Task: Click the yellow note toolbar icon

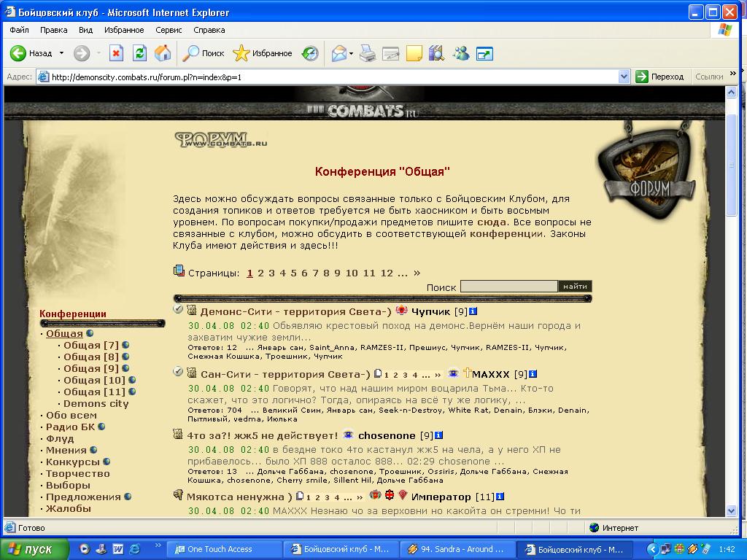Action: pyautogui.click(x=414, y=53)
